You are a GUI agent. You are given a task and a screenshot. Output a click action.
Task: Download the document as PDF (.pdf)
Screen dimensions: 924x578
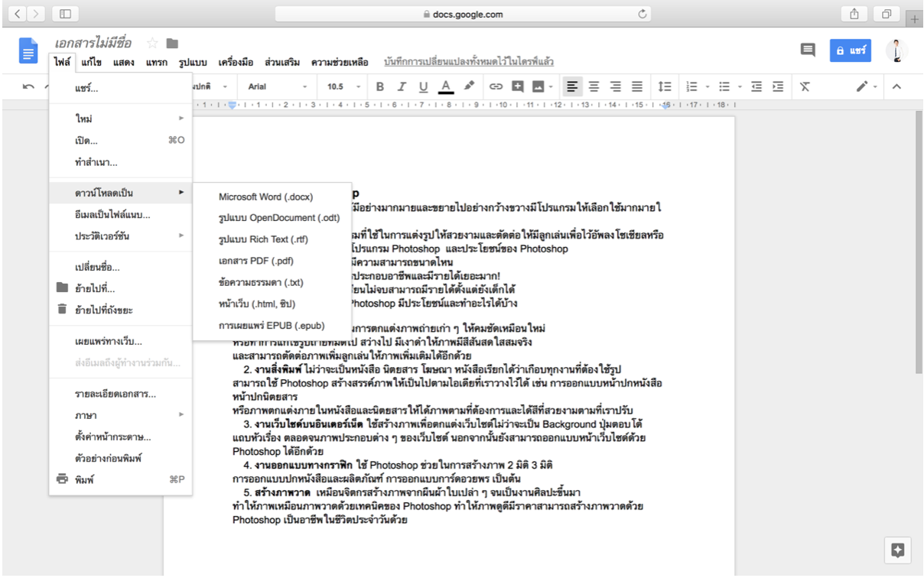(272, 261)
